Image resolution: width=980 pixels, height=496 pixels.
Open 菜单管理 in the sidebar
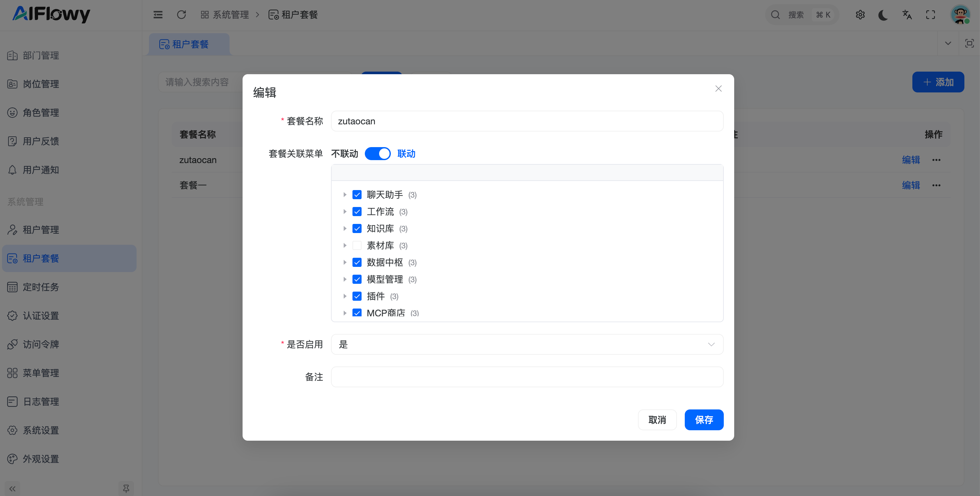[x=41, y=373]
